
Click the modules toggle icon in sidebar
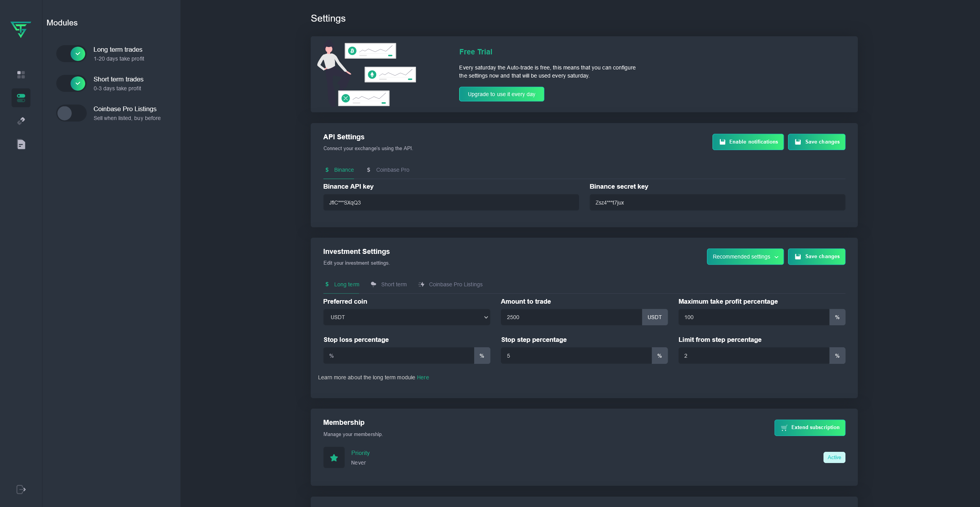click(x=21, y=98)
